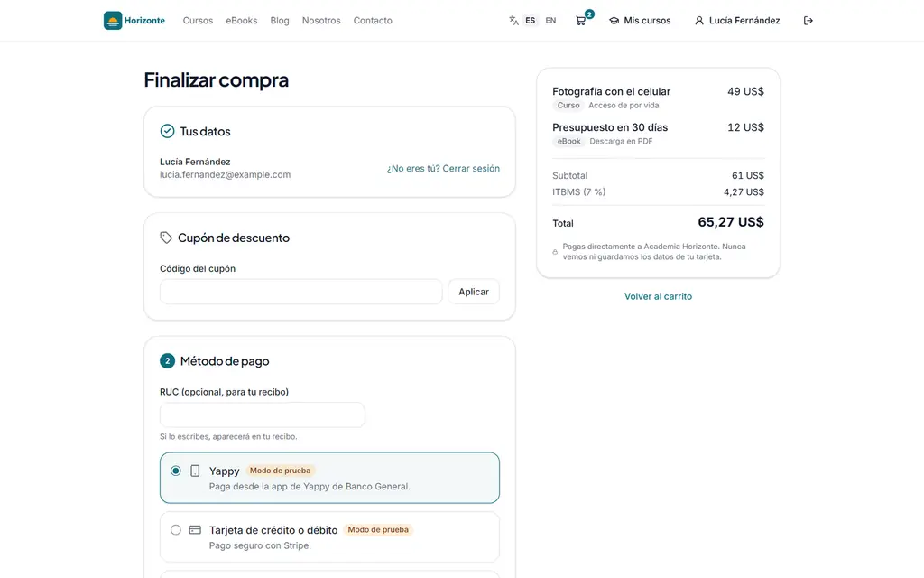924x578 pixels.
Task: Click the check icon beside Tus datos
Action: click(x=167, y=131)
